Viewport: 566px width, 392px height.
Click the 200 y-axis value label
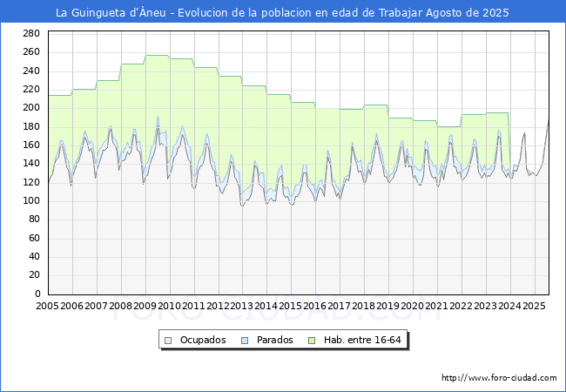click(31, 107)
